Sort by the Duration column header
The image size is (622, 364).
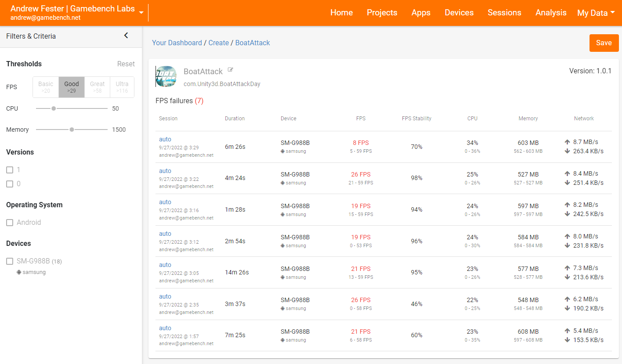point(235,119)
